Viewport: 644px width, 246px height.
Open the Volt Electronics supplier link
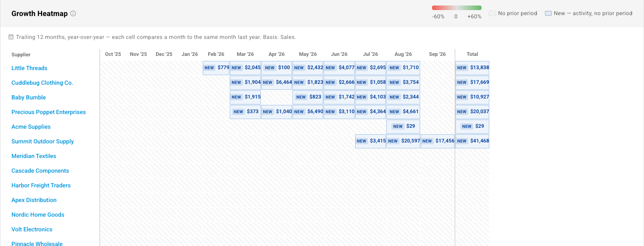point(32,230)
